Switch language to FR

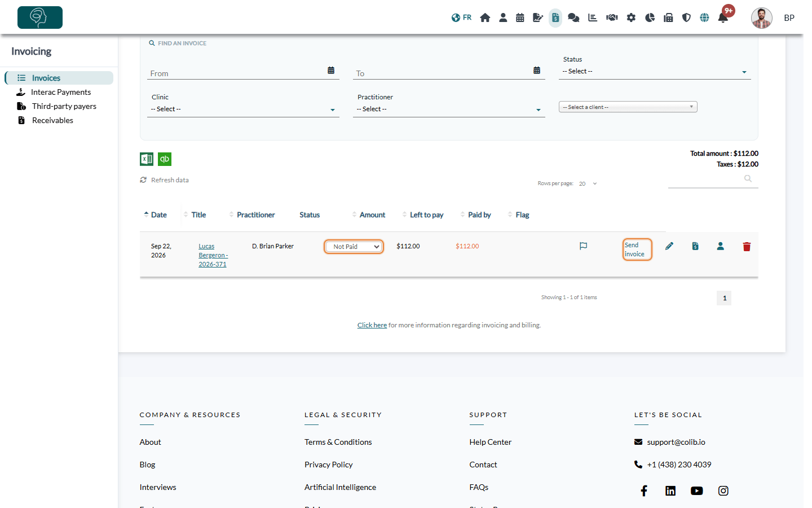pyautogui.click(x=461, y=17)
